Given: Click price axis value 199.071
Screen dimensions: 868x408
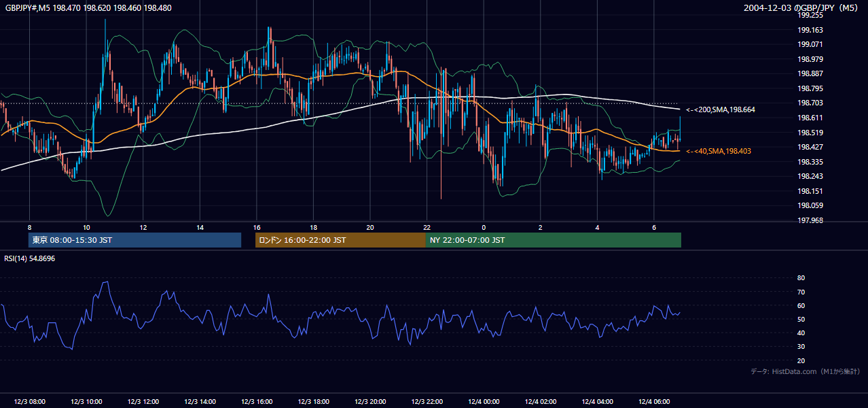Looking at the screenshot, I should (x=810, y=44).
